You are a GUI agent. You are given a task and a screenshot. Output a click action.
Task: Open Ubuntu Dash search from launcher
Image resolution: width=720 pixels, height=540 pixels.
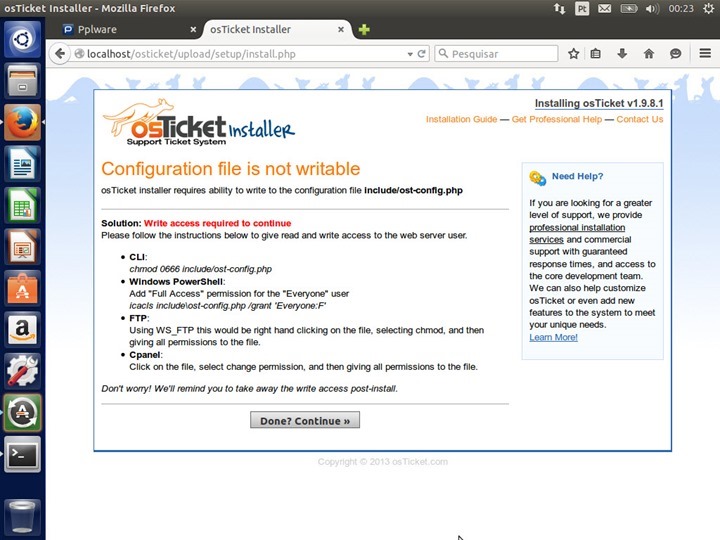[x=22, y=39]
